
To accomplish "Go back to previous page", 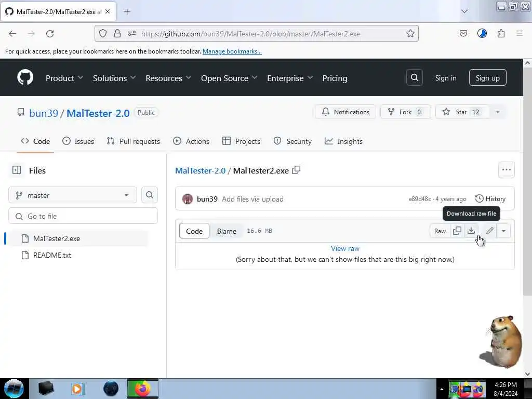I will [x=12, y=33].
